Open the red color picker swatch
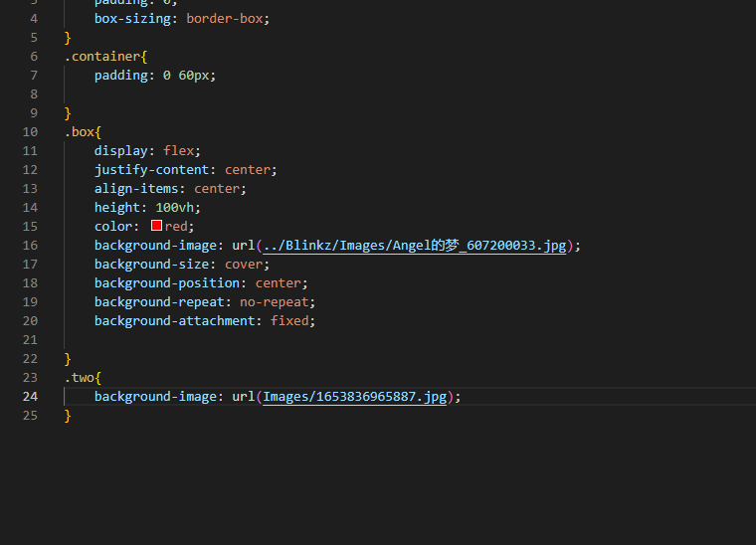 [x=156, y=227]
